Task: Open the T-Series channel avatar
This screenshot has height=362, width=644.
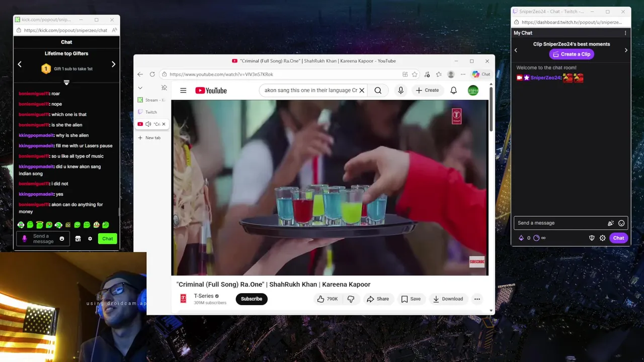Action: 184,299
